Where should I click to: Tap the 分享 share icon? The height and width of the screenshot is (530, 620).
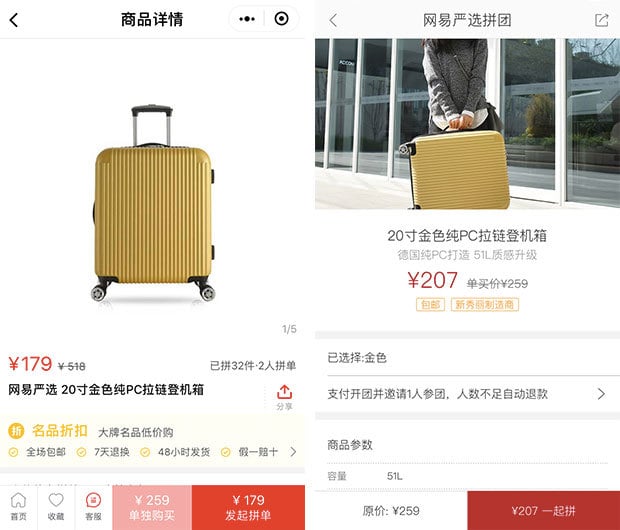point(284,397)
